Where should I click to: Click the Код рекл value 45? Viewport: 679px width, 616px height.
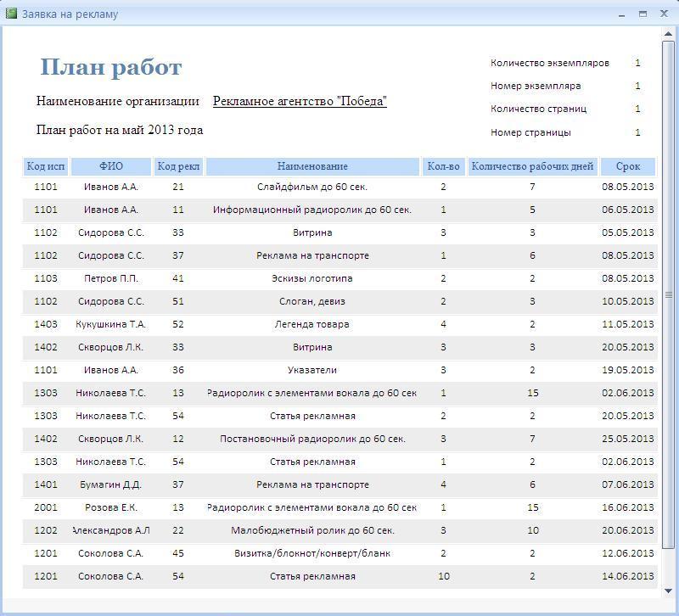point(178,554)
